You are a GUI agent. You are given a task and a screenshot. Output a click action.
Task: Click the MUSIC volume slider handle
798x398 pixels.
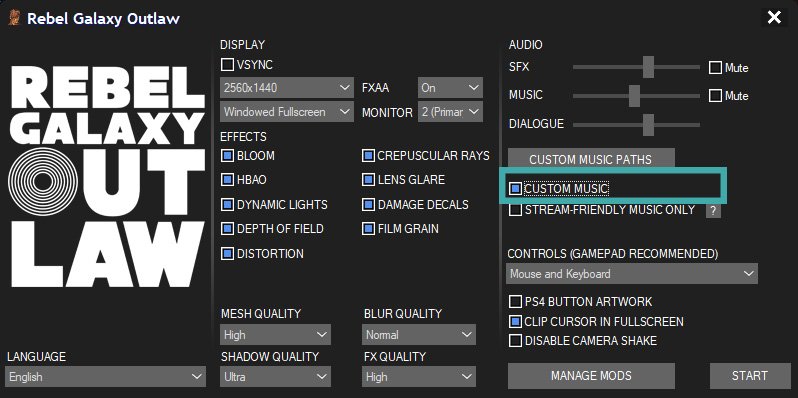634,96
